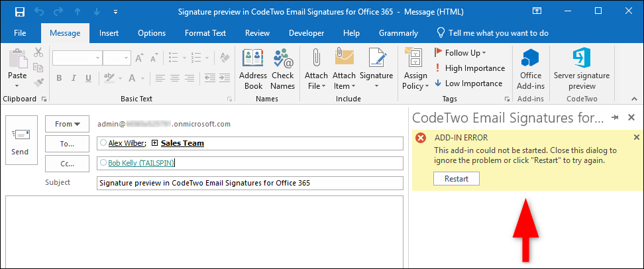Click the Shrink Font icon
Image resolution: width=644 pixels, height=269 pixels.
(154, 58)
